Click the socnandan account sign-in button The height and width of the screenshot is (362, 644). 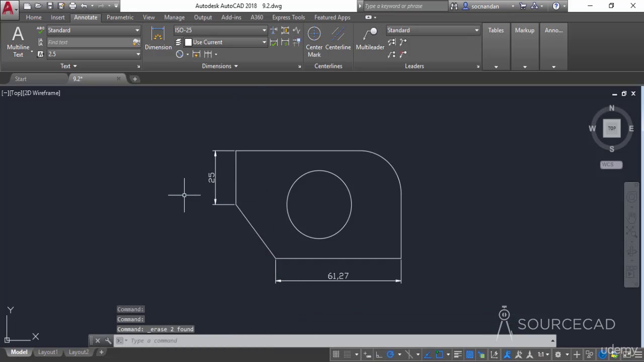(x=485, y=6)
